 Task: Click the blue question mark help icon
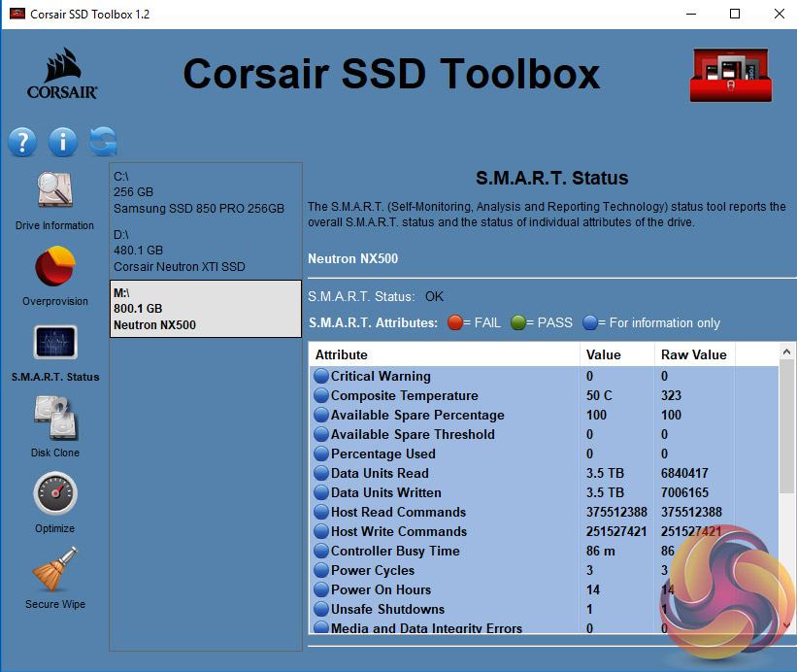click(x=22, y=142)
